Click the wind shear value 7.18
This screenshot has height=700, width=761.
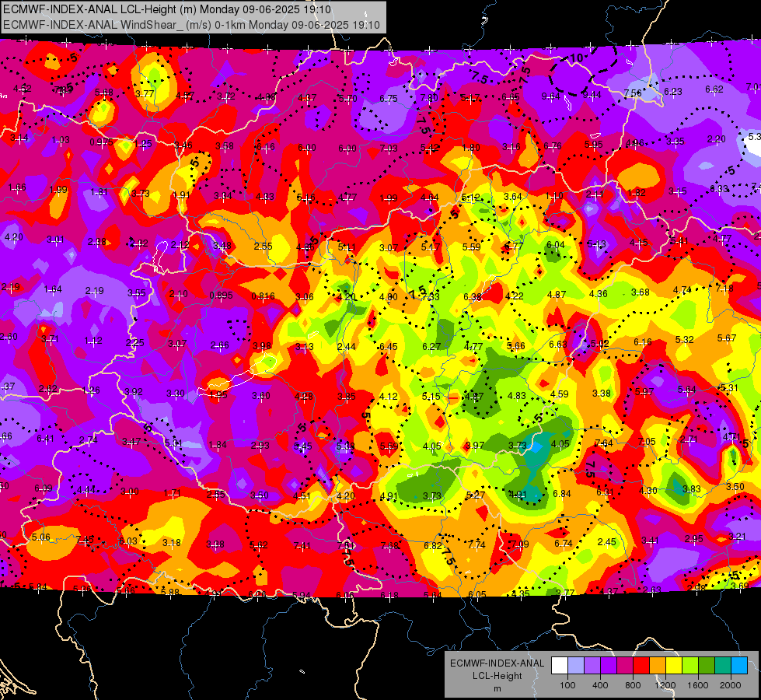pos(724,289)
